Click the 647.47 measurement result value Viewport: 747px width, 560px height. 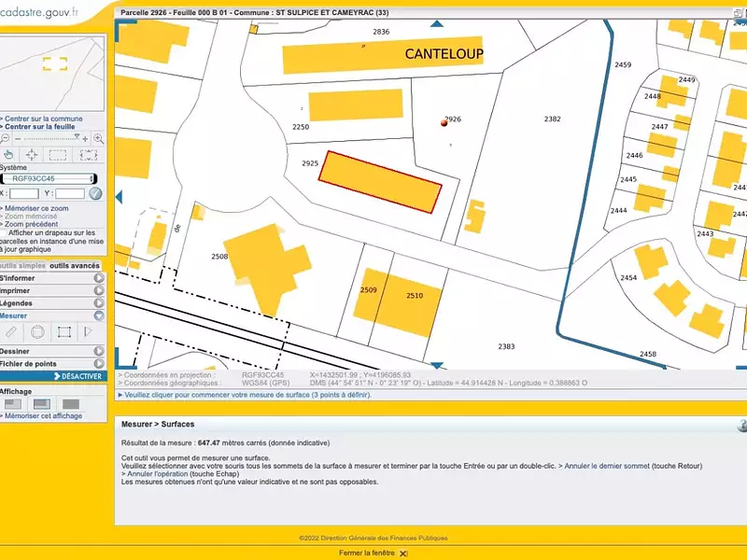coord(209,442)
